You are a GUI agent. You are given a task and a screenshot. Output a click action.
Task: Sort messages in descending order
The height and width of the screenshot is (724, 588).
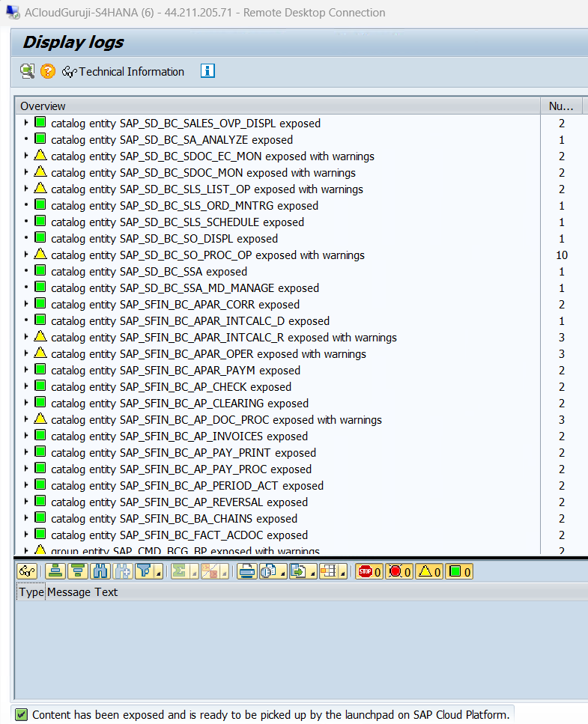pos(76,571)
